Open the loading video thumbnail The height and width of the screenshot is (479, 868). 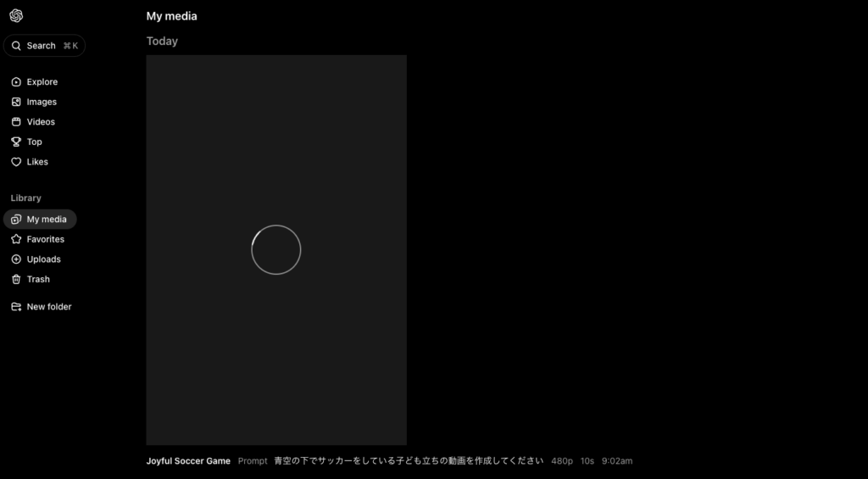276,250
